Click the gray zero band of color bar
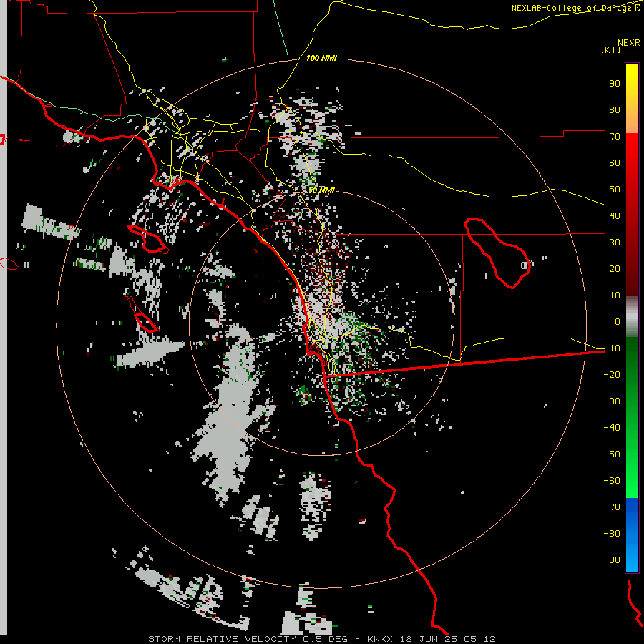644x644 pixels. [632, 317]
